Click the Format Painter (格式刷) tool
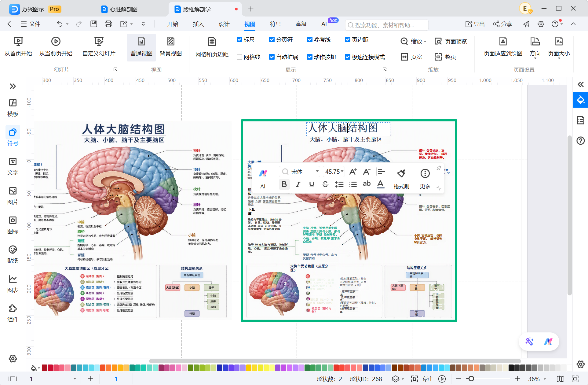 click(401, 179)
